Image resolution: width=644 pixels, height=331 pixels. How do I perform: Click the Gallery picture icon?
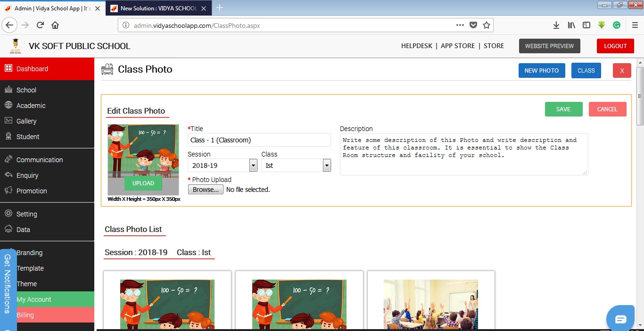pyautogui.click(x=8, y=121)
